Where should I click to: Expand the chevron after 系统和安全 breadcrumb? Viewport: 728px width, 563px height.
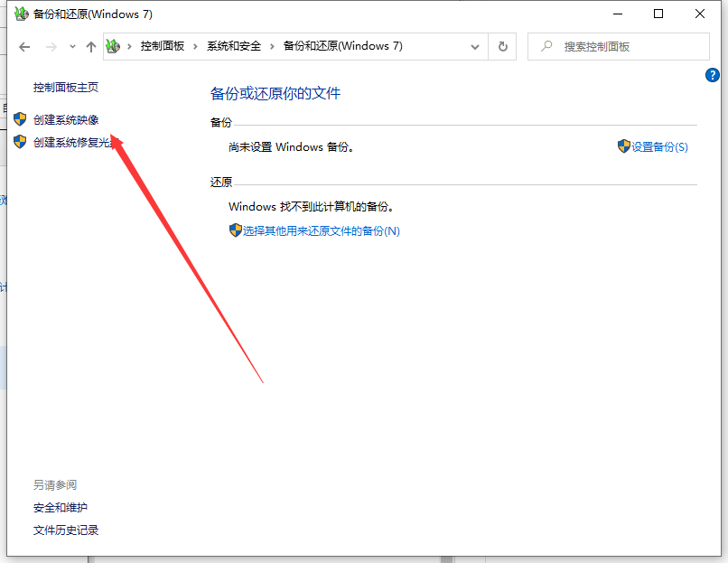(x=271, y=46)
